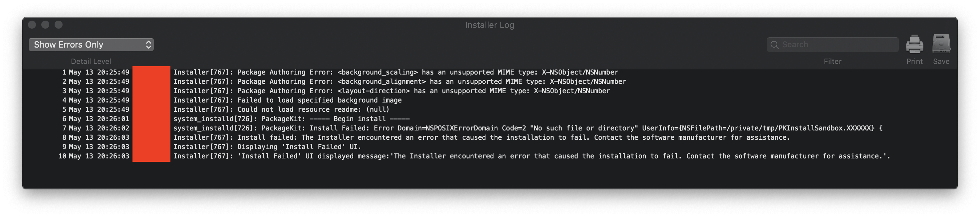Click the window zoom button

click(59, 25)
